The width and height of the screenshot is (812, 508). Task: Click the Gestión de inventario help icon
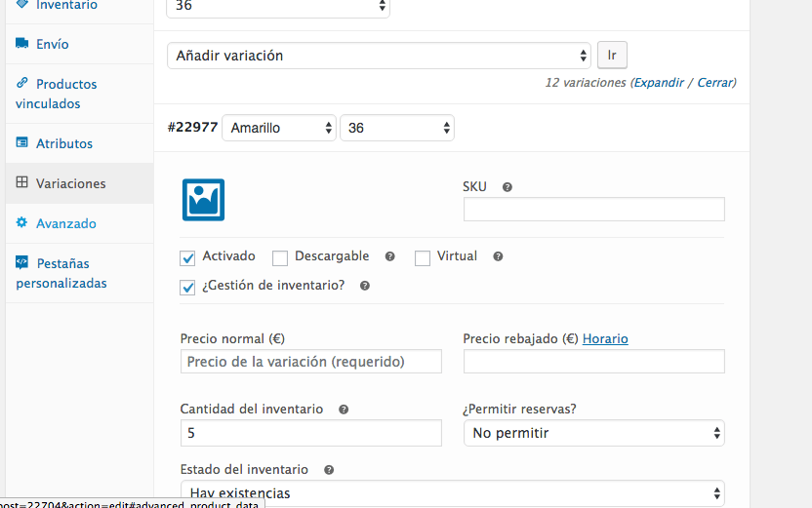(x=365, y=286)
